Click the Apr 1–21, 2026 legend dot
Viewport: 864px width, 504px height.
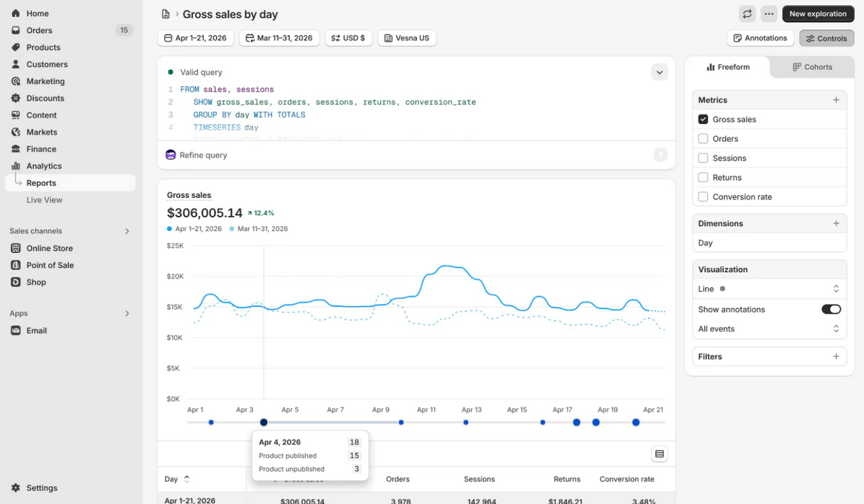pos(169,229)
